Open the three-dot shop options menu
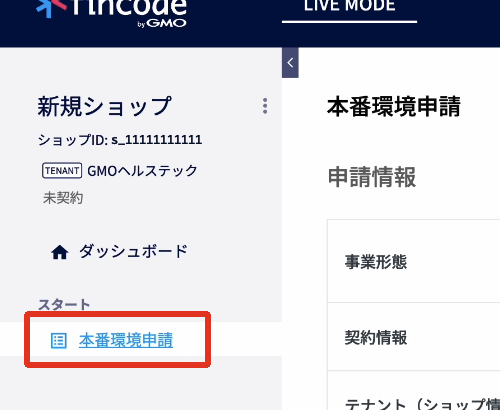500x410 pixels. (265, 106)
